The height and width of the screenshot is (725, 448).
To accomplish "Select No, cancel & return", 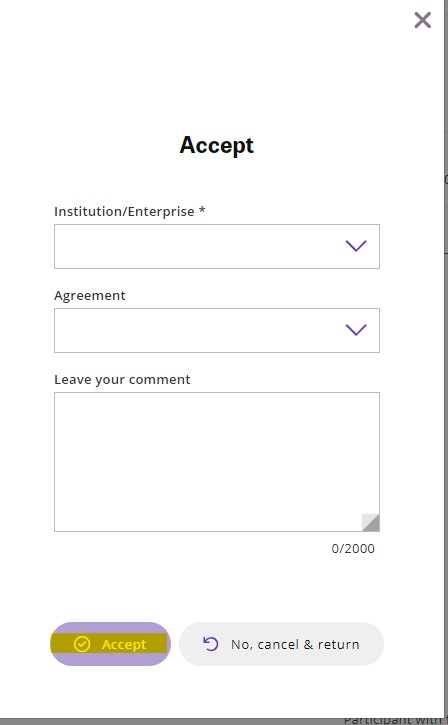I will 281,644.
